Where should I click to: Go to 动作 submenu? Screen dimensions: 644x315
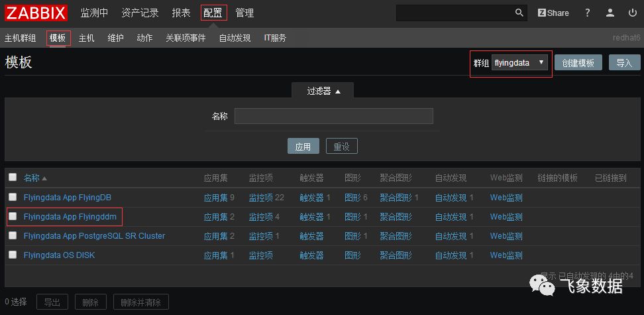tap(144, 38)
